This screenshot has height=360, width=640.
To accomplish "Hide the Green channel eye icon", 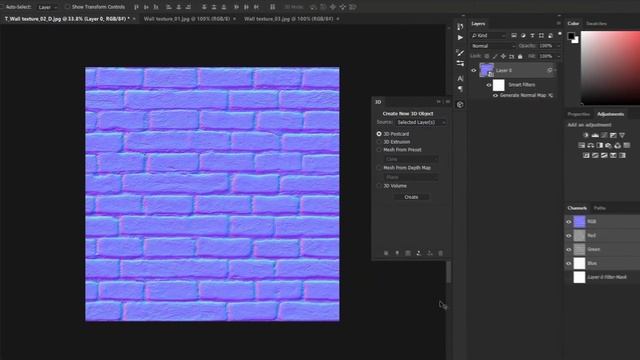I will pos(569,249).
